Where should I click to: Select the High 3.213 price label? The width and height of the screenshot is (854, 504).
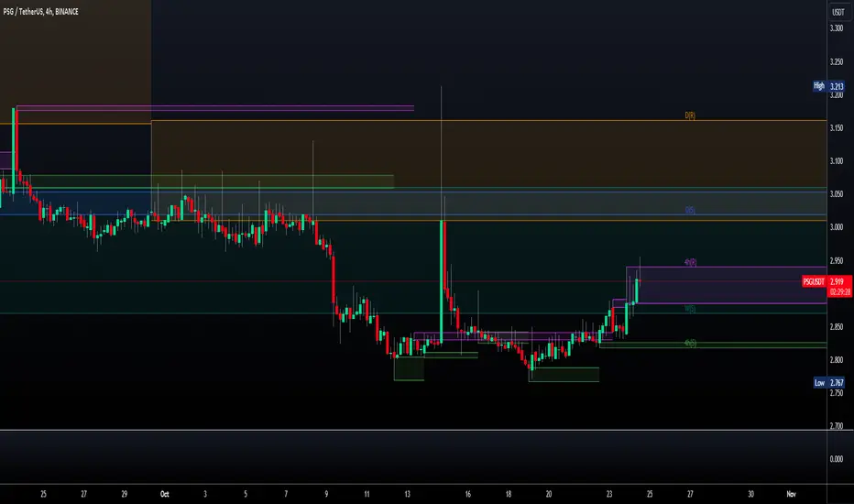pos(828,86)
